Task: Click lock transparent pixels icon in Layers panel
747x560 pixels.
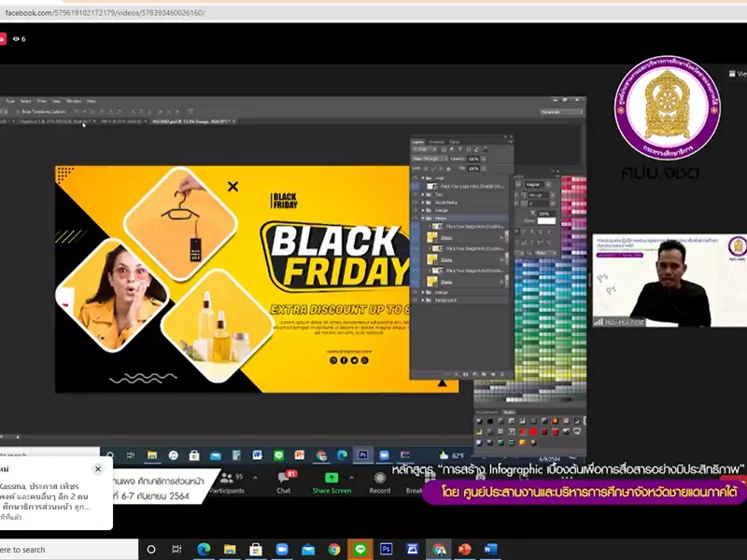Action: click(425, 169)
